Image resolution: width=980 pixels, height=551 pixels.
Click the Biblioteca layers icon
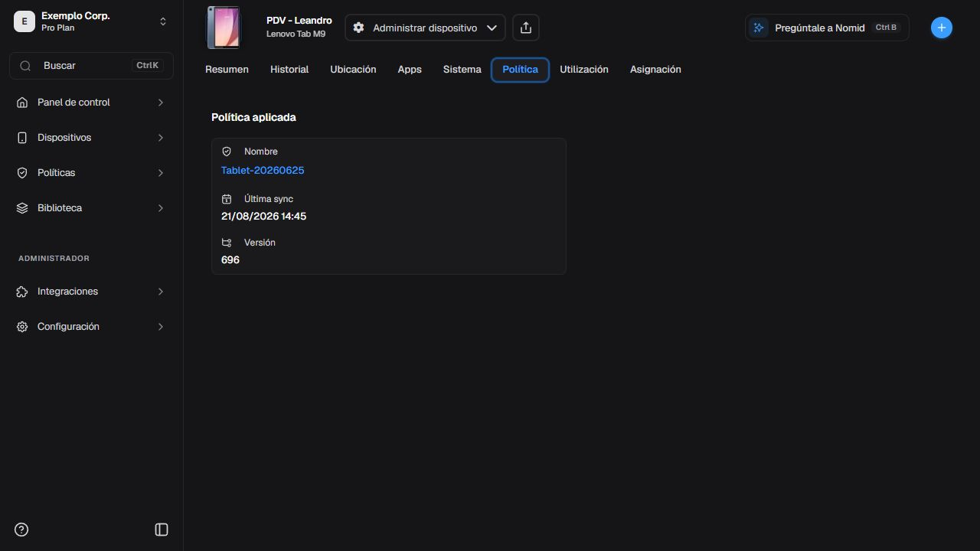coord(22,208)
